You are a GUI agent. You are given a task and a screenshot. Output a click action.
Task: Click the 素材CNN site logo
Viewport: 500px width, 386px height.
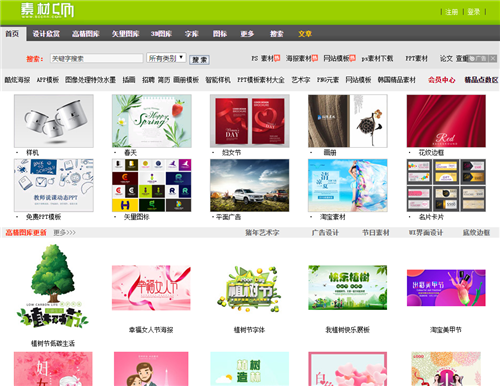pos(47,10)
